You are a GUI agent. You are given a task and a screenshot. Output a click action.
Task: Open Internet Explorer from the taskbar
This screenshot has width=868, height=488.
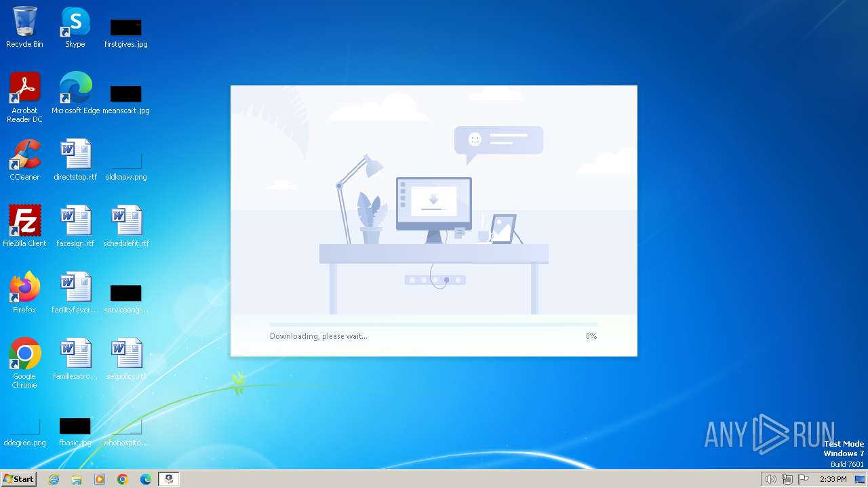tap(54, 479)
